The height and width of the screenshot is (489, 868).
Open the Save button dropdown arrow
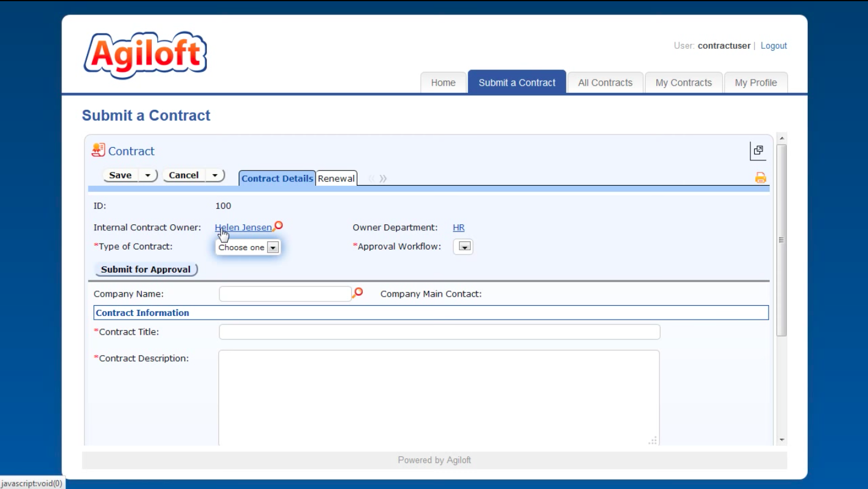pos(147,175)
